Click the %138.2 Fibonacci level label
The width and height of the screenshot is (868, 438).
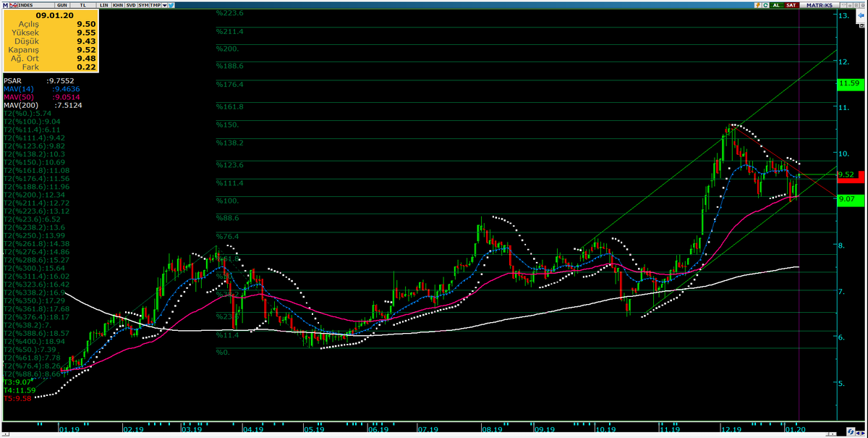coord(230,143)
